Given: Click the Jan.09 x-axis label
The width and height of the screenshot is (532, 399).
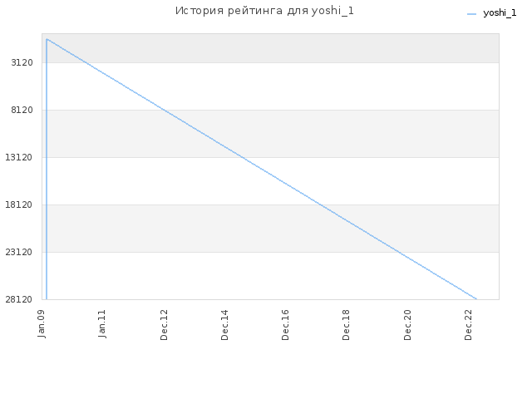Looking at the screenshot, I should [x=42, y=323].
